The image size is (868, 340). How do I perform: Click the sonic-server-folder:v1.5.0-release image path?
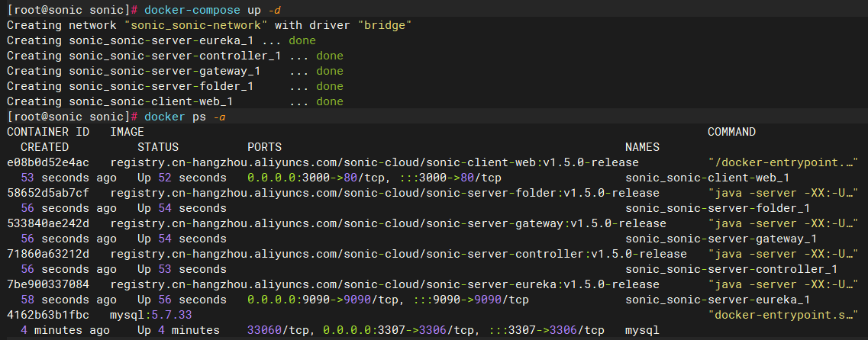(385, 193)
